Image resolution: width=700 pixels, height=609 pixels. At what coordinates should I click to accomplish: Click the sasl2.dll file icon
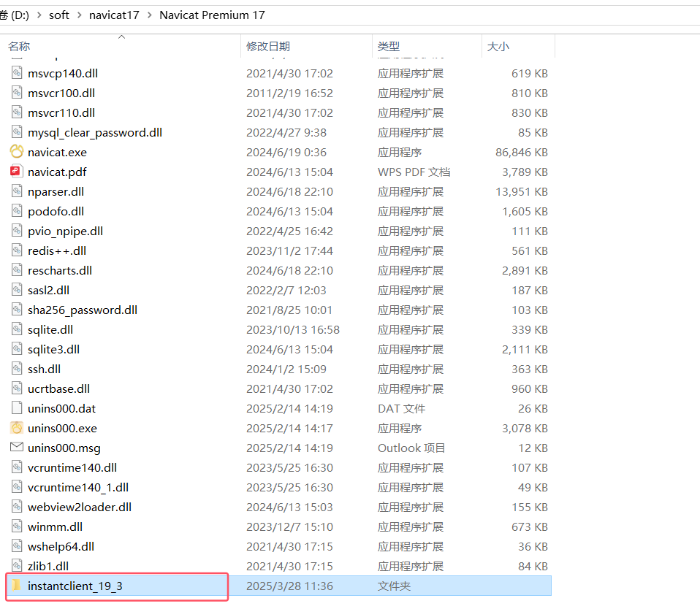[x=17, y=290]
